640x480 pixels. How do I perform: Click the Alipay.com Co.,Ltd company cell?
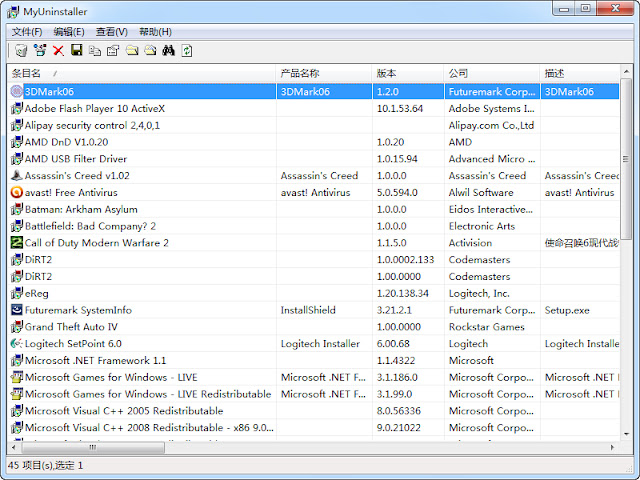pos(491,125)
